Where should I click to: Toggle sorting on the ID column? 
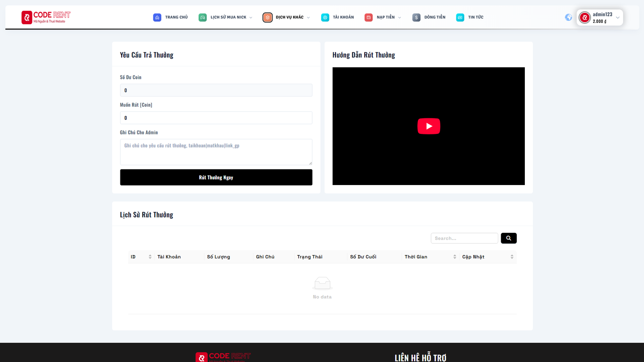point(151,257)
